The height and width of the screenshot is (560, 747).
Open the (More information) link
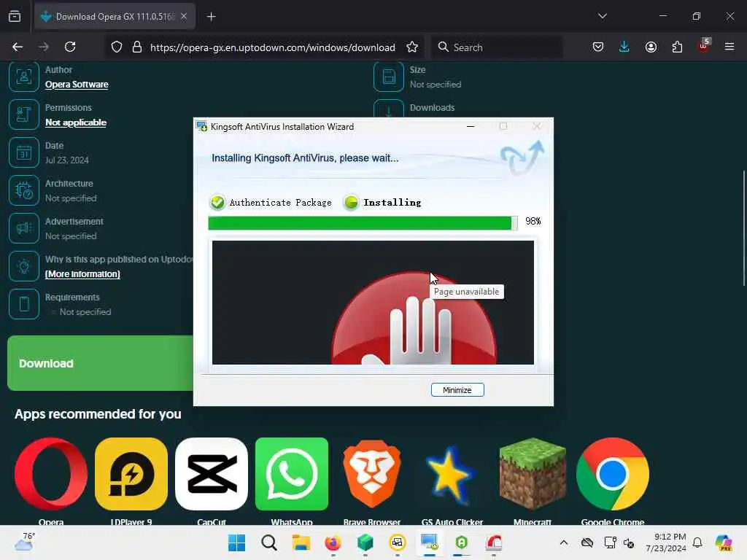click(x=82, y=274)
